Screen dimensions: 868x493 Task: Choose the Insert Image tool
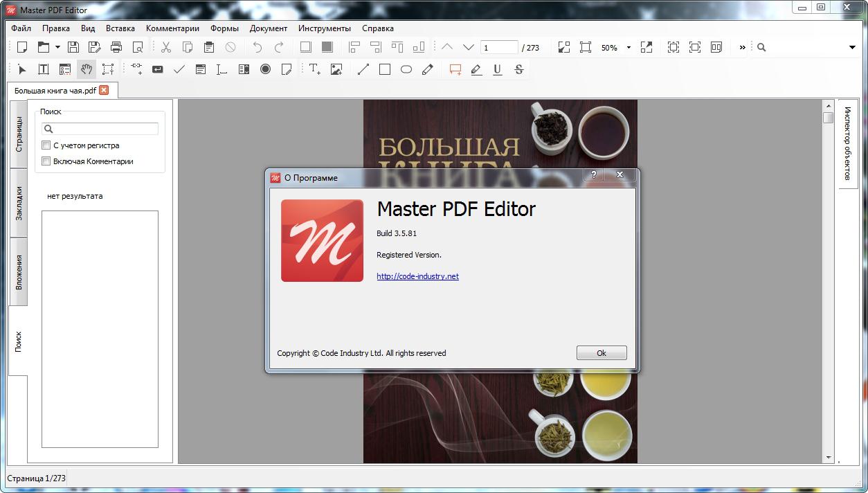[336, 69]
